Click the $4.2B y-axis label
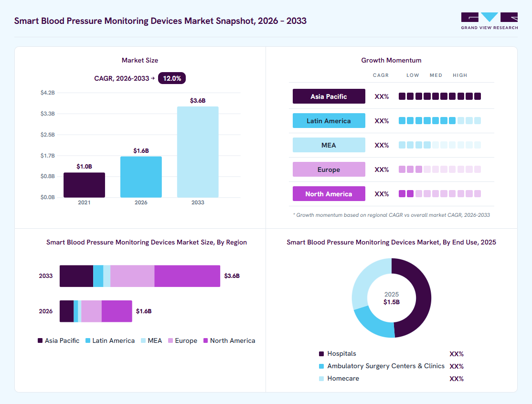Screen dimensions: 532x404 click(x=47, y=93)
